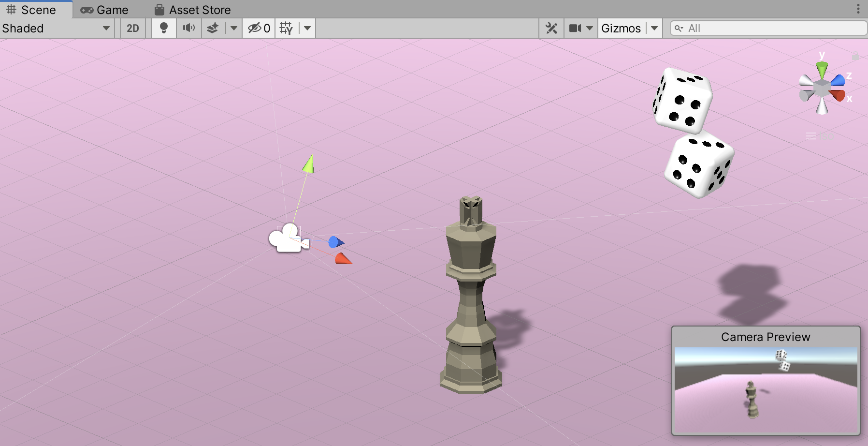Toggle 2D view mode
The height and width of the screenshot is (446, 868).
click(x=133, y=28)
